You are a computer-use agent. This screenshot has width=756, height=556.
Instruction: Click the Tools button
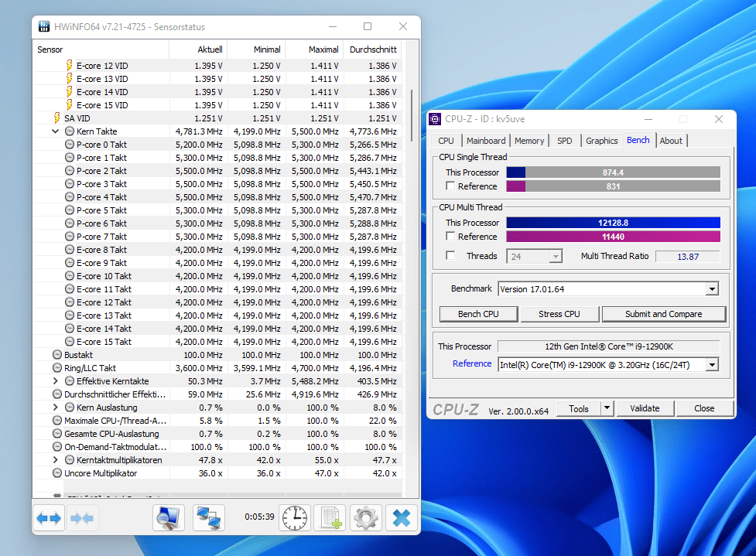[x=579, y=408]
